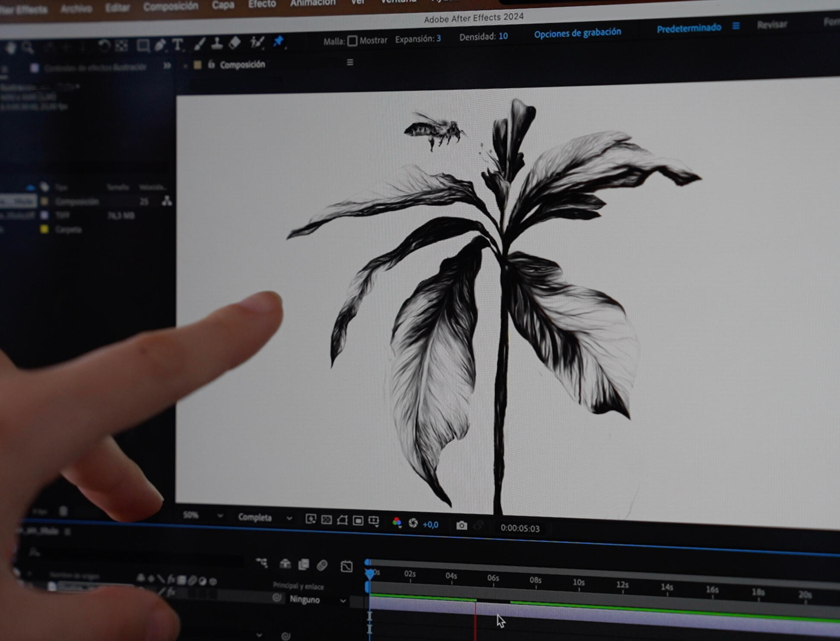The height and width of the screenshot is (641, 840).
Task: Open the Efecto menu
Action: pyautogui.click(x=262, y=4)
